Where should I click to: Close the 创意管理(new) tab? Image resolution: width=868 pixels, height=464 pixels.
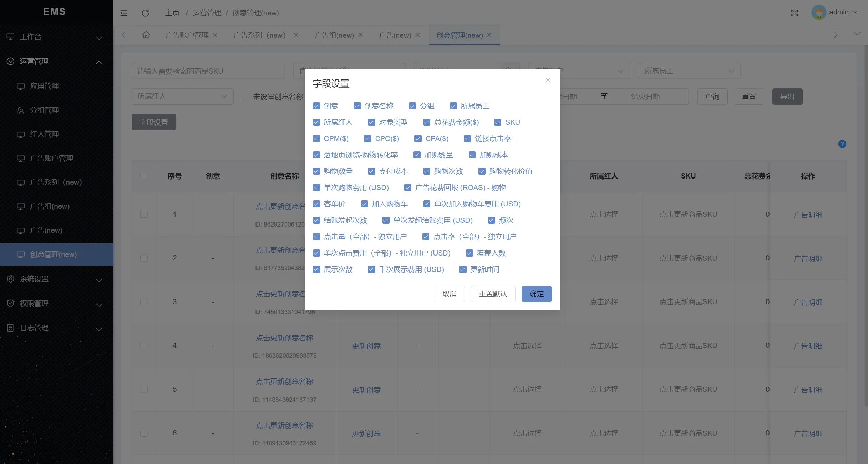489,35
